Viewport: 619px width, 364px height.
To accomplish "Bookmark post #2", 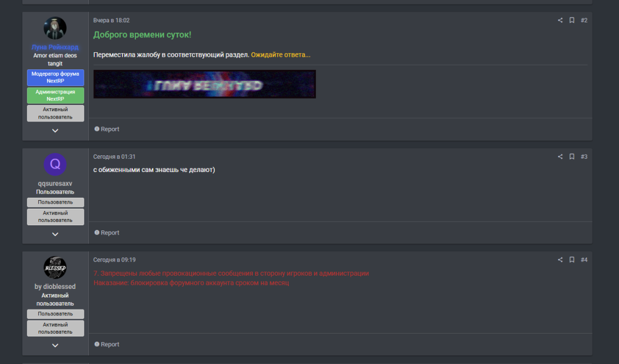I will pyautogui.click(x=571, y=20).
